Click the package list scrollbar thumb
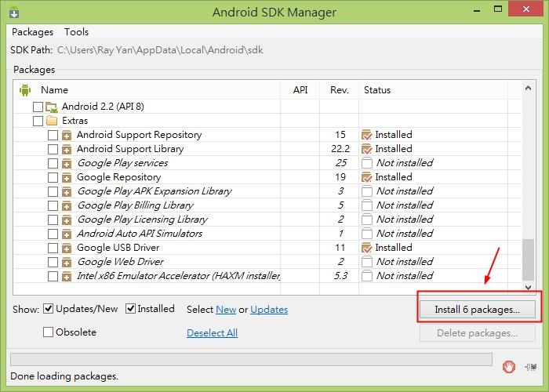The height and width of the screenshot is (392, 549). (529, 260)
